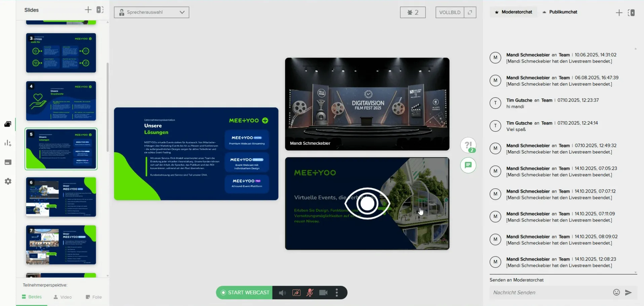Image resolution: width=644 pixels, height=306 pixels.
Task: Unmute the microphone in the webcast bar
Action: [310, 293]
